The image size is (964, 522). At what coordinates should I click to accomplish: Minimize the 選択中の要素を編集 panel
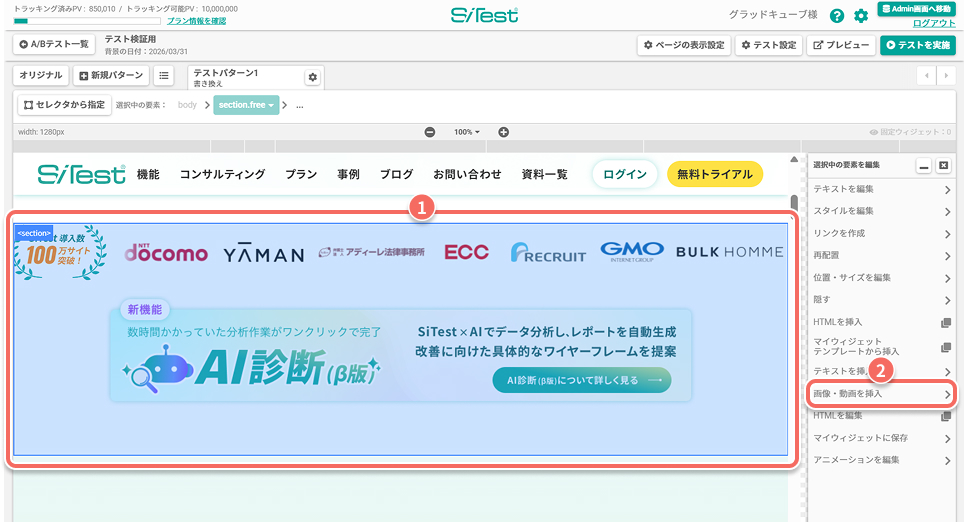[923, 165]
